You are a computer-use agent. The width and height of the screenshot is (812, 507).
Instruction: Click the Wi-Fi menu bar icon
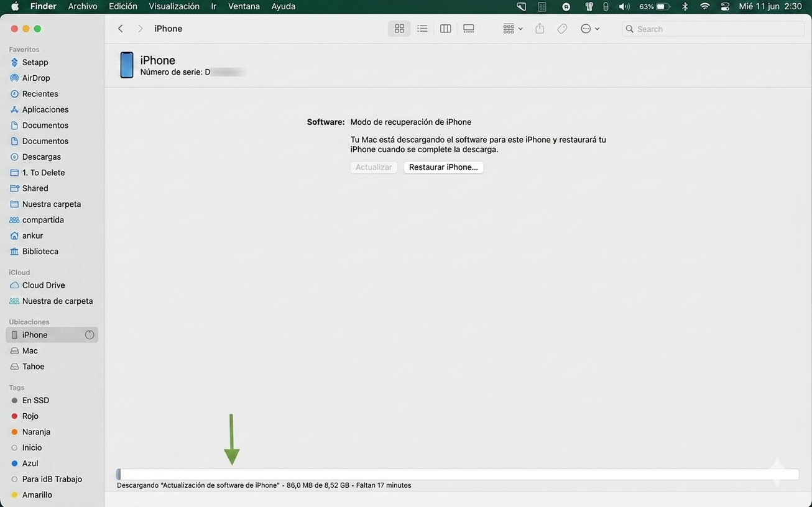click(x=704, y=6)
